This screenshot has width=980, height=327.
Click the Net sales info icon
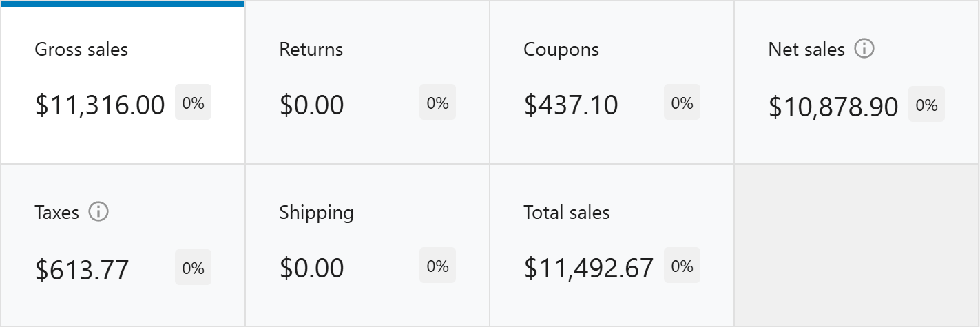tap(864, 49)
